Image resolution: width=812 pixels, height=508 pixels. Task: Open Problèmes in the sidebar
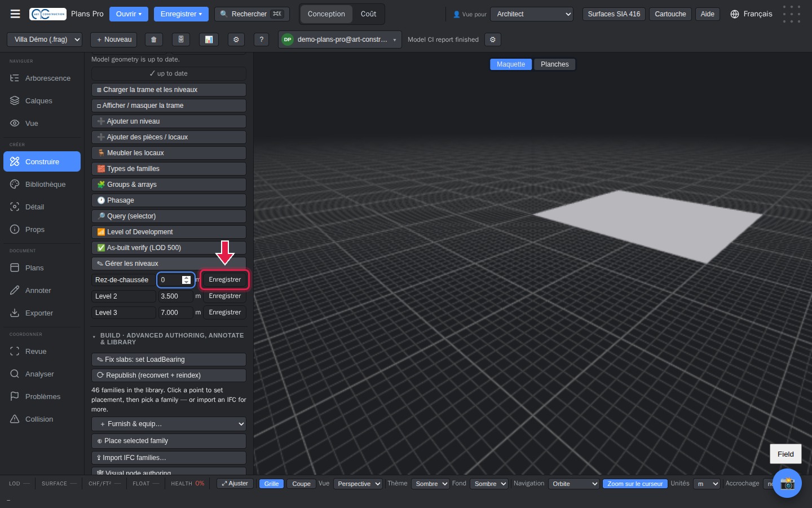point(42,397)
